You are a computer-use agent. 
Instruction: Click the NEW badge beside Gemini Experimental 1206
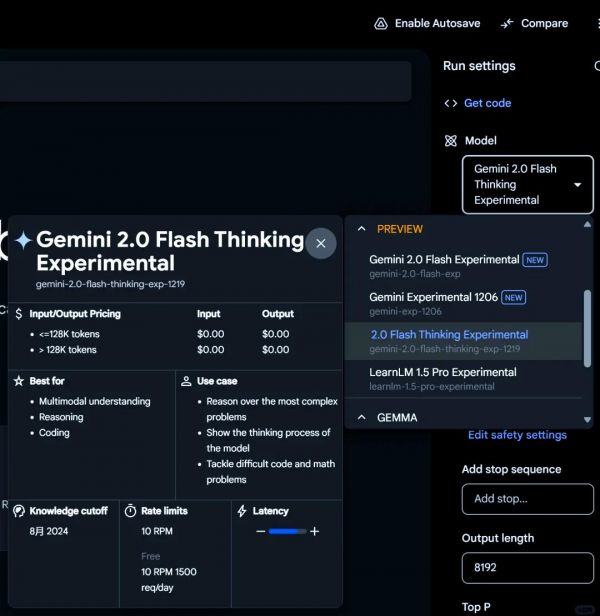[x=514, y=298]
